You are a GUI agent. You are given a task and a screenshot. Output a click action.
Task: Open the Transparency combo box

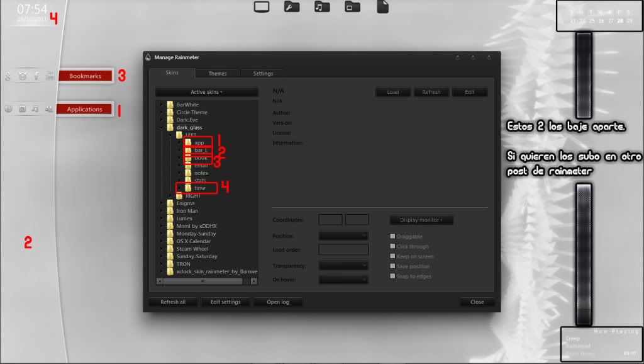tap(343, 266)
